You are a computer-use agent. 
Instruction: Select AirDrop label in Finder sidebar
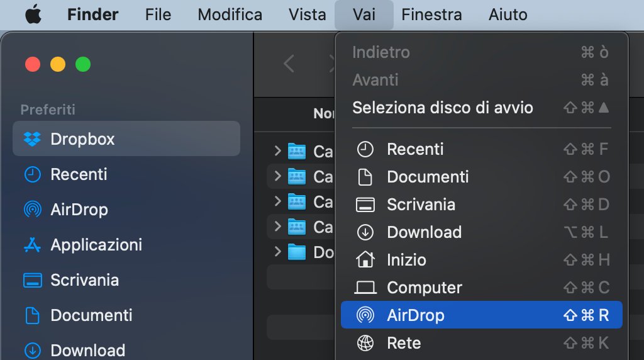point(79,210)
